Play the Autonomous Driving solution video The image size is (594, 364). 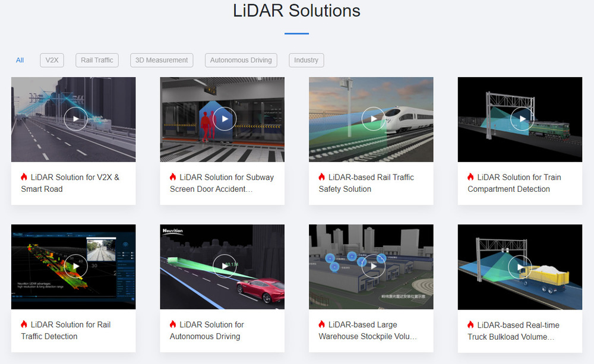225,266
